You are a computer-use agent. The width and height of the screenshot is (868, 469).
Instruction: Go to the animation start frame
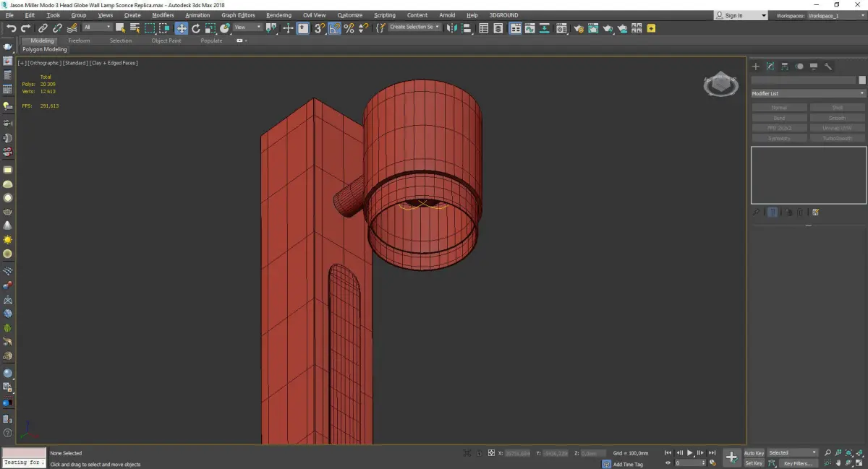point(668,452)
